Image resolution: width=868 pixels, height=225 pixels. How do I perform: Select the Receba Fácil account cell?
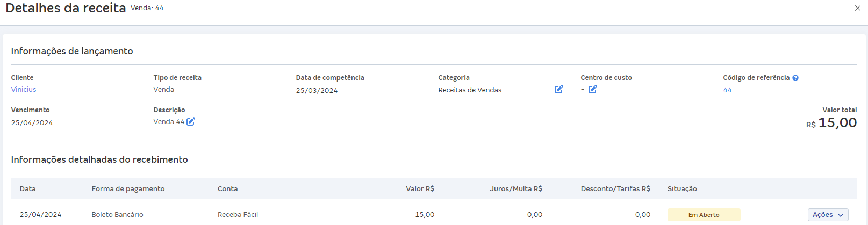point(238,215)
